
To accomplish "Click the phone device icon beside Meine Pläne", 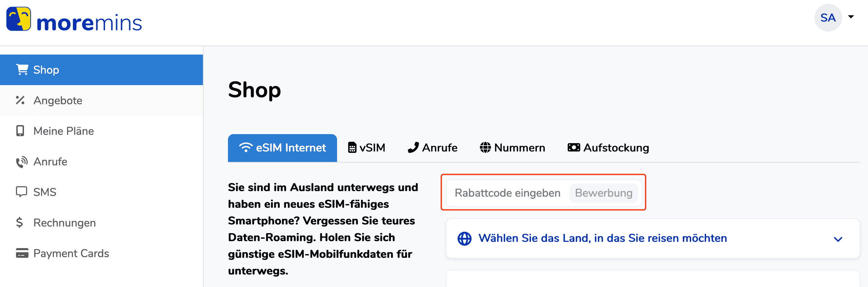I will tap(20, 131).
